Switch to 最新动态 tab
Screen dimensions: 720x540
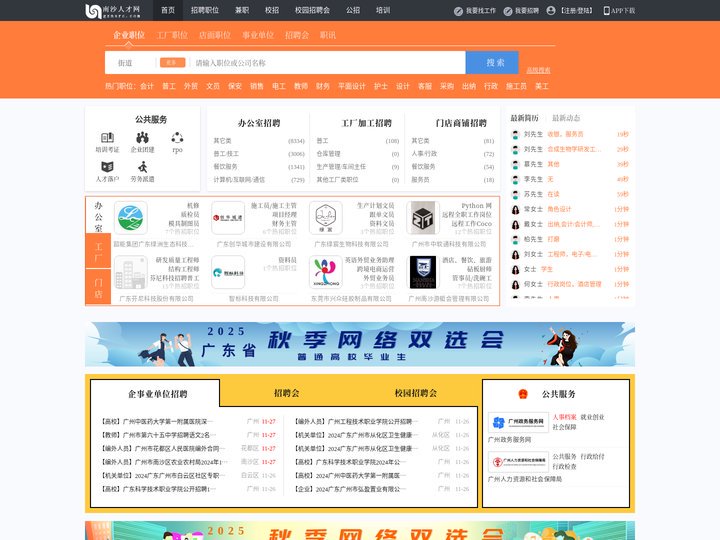click(566, 118)
